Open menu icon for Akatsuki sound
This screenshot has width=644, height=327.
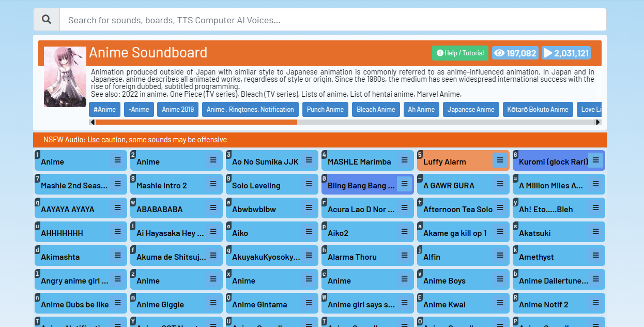pos(595,232)
